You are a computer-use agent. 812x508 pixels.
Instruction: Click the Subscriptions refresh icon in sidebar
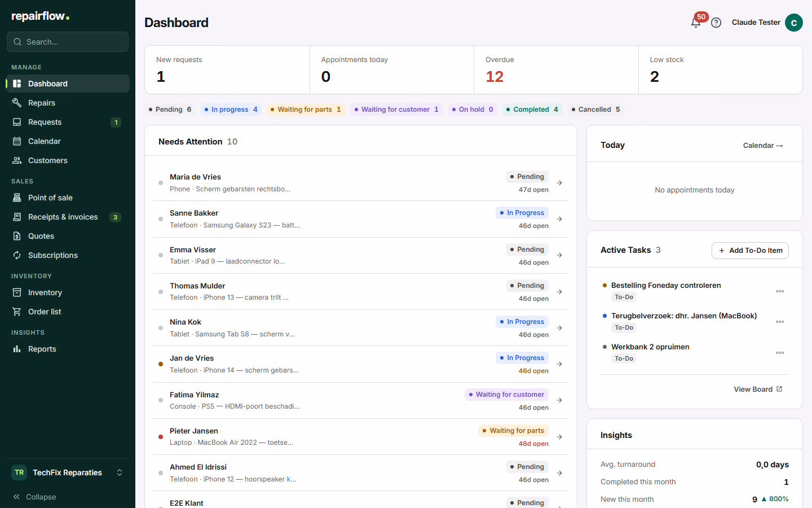(17, 255)
